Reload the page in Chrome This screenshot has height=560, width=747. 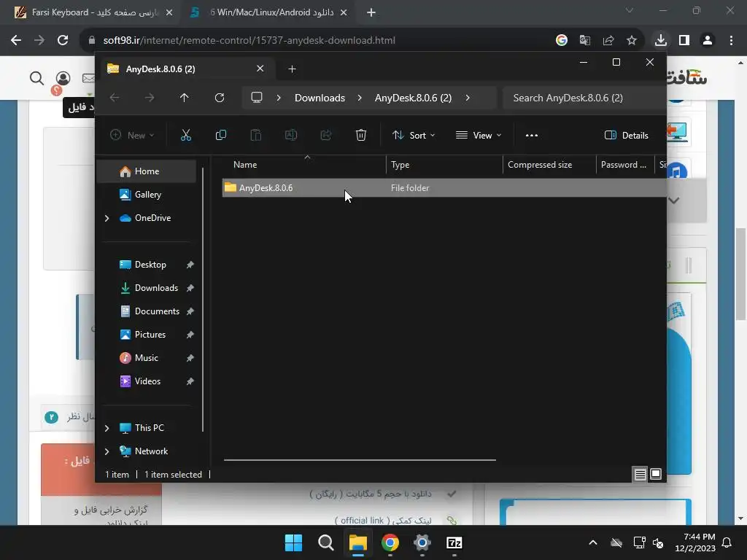(63, 41)
